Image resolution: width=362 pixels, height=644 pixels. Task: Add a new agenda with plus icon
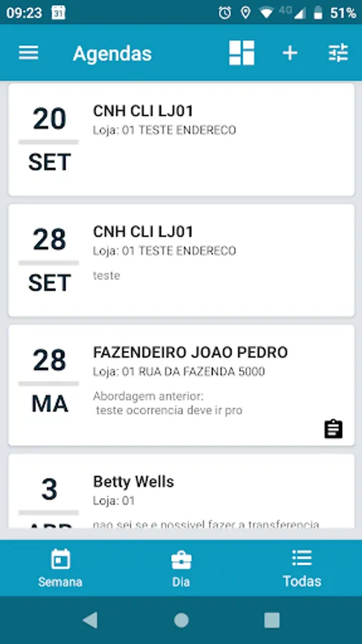290,53
